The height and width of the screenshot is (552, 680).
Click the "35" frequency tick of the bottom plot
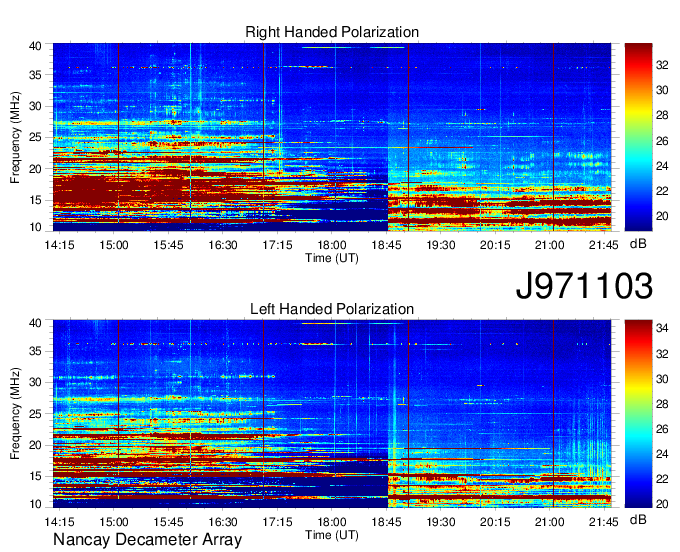pyautogui.click(x=36, y=351)
